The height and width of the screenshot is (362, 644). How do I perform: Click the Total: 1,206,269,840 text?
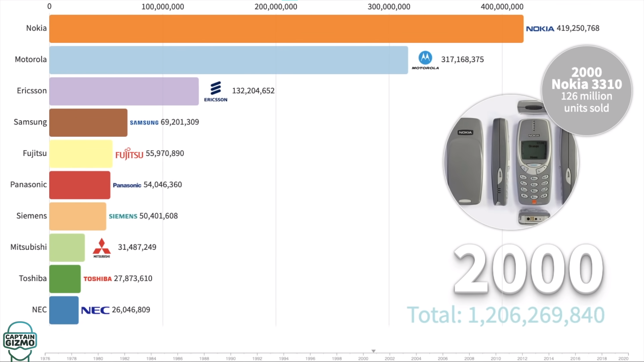coord(505,315)
